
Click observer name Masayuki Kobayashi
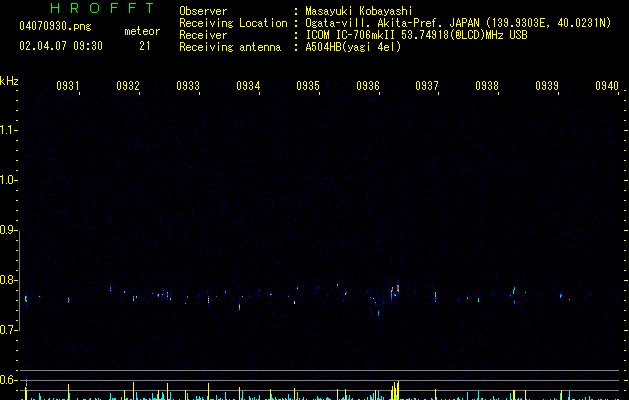[x=359, y=11]
